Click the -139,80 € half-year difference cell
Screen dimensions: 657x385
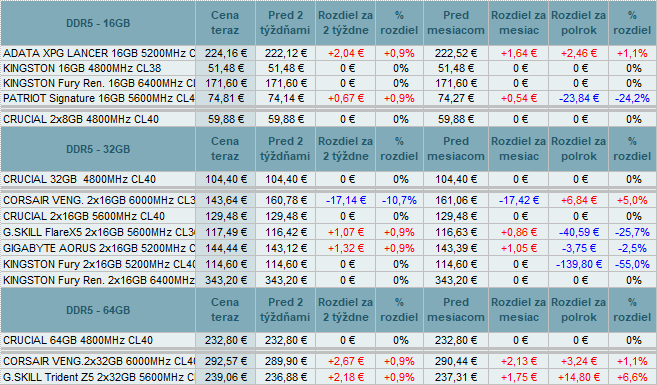point(579,264)
